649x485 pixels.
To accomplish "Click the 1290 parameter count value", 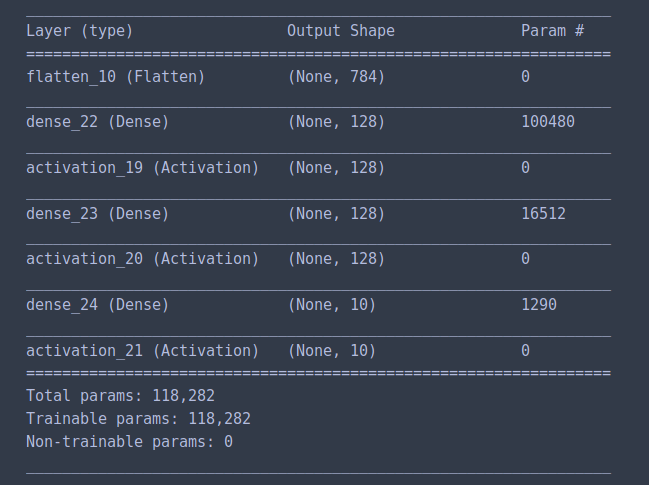I will 539,305.
